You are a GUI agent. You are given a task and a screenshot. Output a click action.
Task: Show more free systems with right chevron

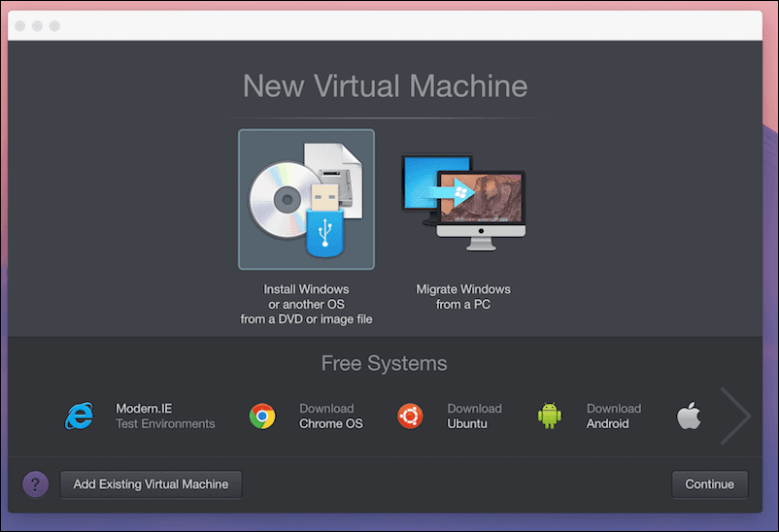tap(735, 416)
